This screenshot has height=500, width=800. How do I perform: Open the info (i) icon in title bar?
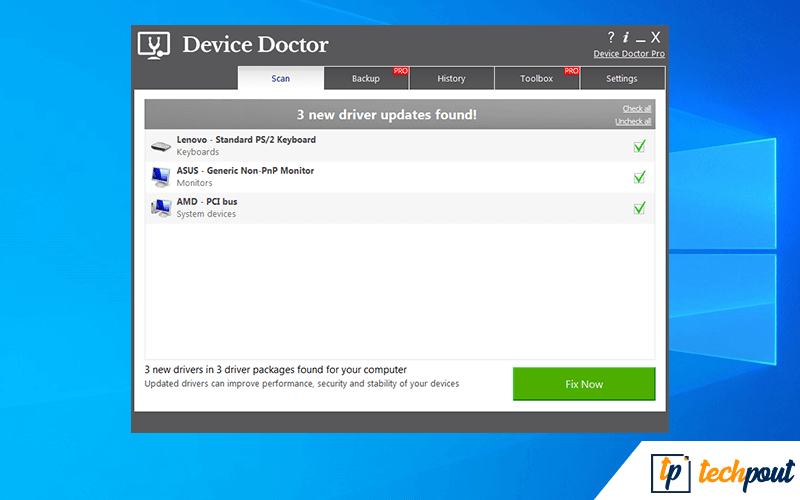click(x=625, y=37)
